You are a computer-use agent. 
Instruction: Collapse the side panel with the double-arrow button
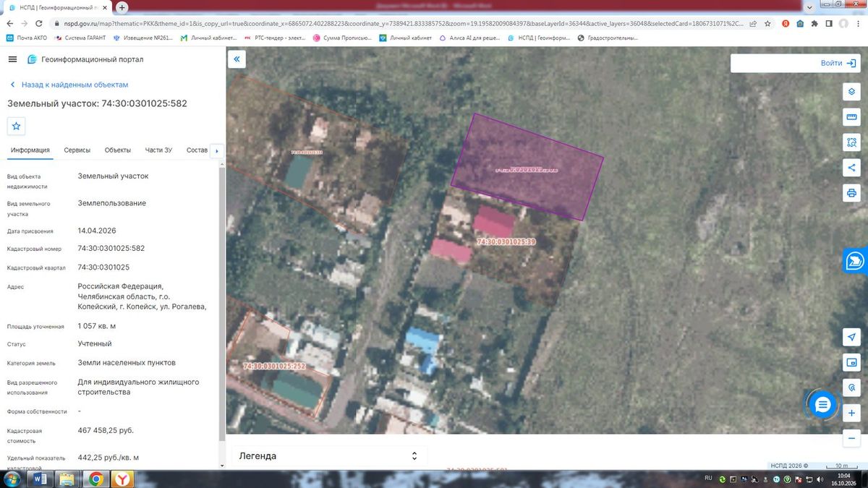coord(237,59)
